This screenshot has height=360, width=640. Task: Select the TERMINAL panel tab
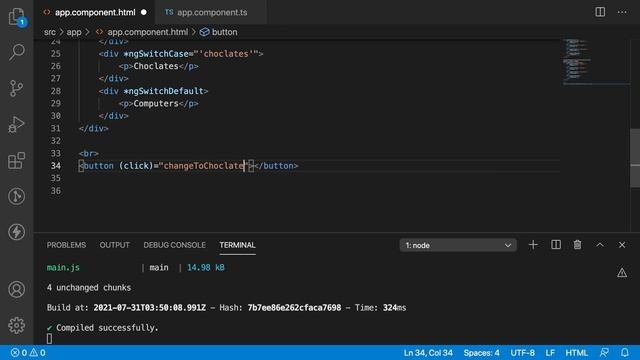[237, 245]
